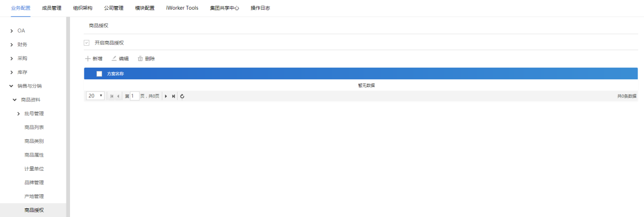Switch to the 公司管理 tab

[114, 8]
